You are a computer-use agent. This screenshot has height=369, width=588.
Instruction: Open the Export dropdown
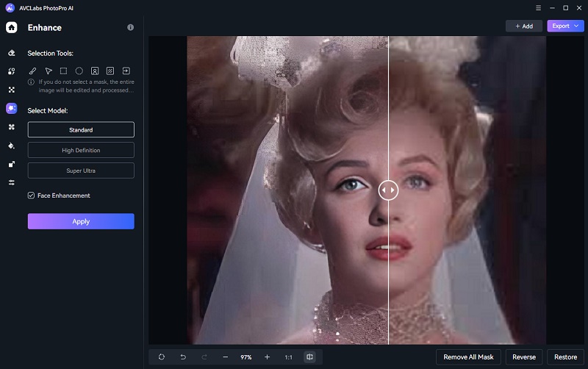[x=565, y=26]
